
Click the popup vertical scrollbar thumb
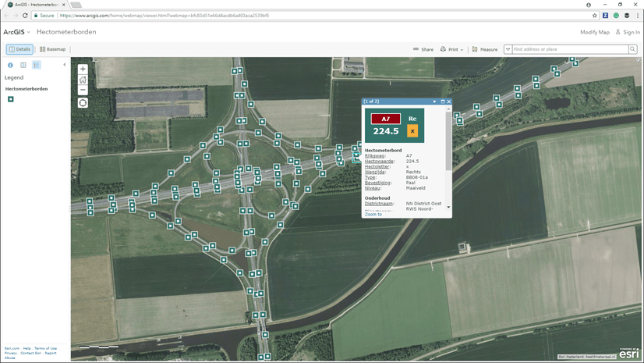(448, 141)
